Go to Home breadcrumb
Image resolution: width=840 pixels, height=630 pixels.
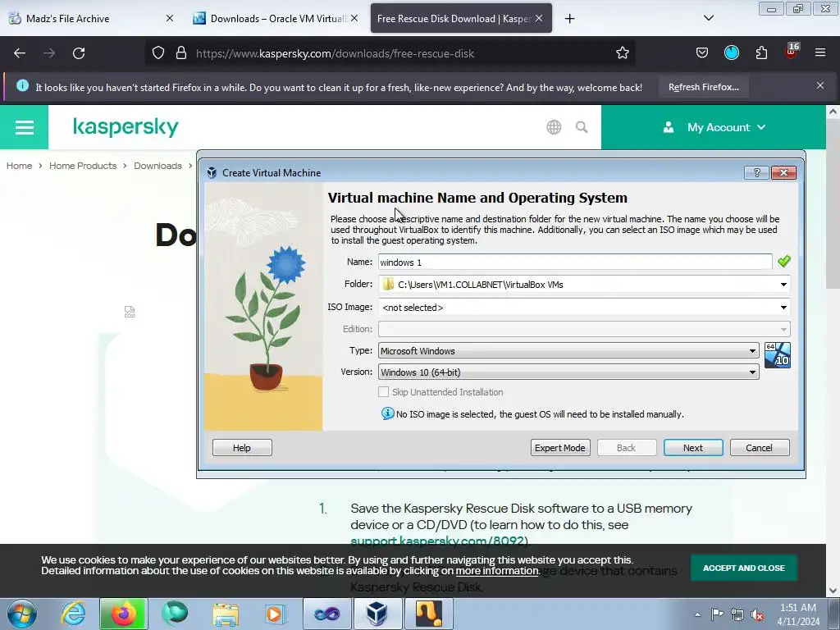point(20,166)
